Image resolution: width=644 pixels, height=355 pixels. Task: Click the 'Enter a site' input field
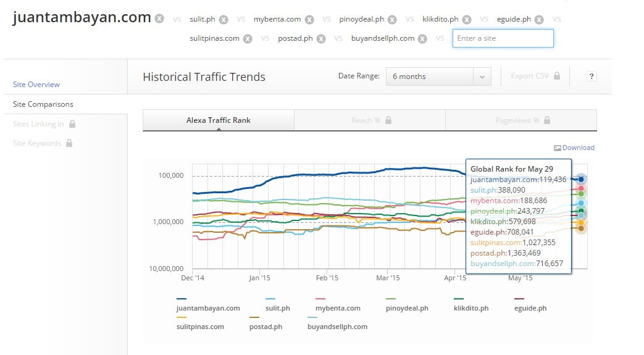[503, 38]
